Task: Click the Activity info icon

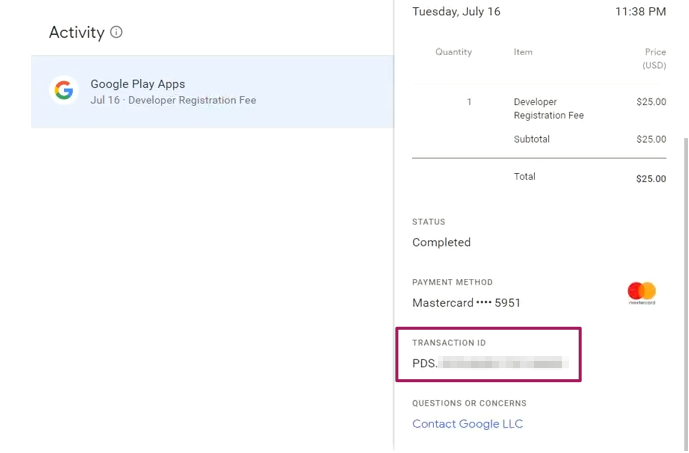Action: point(116,32)
